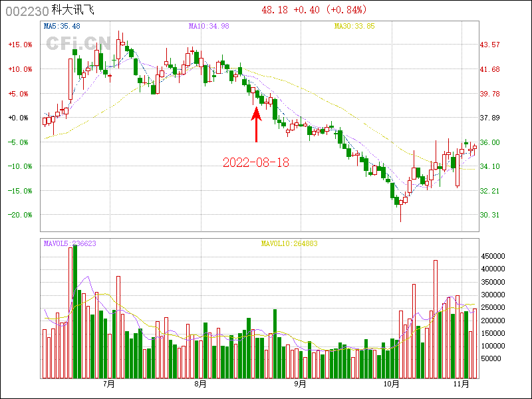Click the -20.0% label on the left axis
Screen dimensions: 532x399
tap(20, 215)
